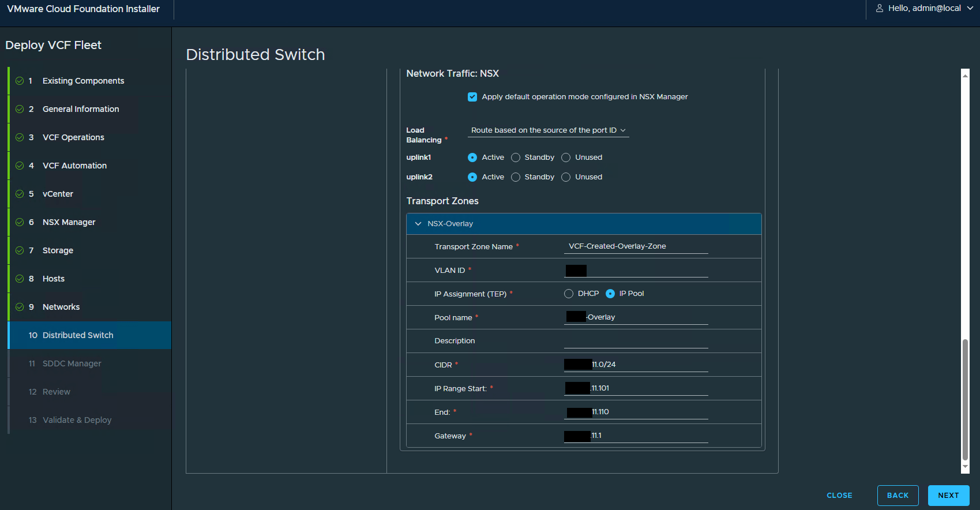Click the Transport Zone Name field
This screenshot has width=980, height=510.
click(x=636, y=246)
